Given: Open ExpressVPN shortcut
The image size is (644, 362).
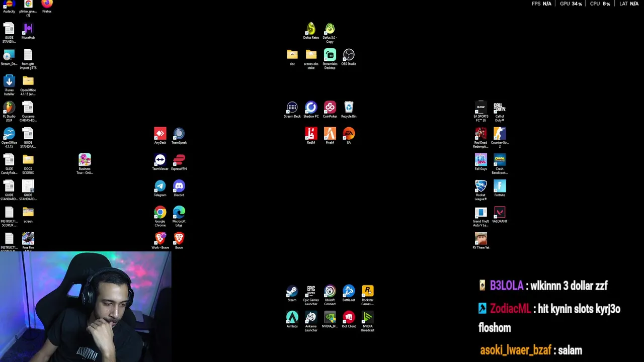Looking at the screenshot, I should 179,162.
